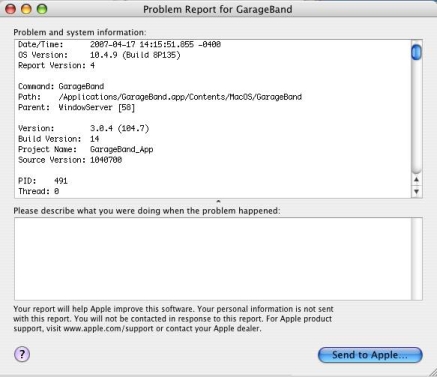The width and height of the screenshot is (437, 377).
Task: Click the www.apple.com/support text
Action: pyautogui.click(x=109, y=329)
